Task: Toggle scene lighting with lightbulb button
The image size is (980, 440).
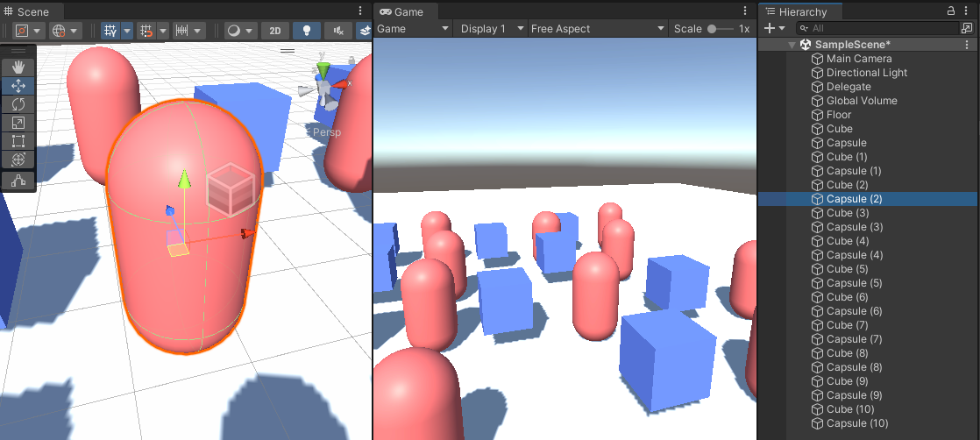Action: [x=306, y=31]
